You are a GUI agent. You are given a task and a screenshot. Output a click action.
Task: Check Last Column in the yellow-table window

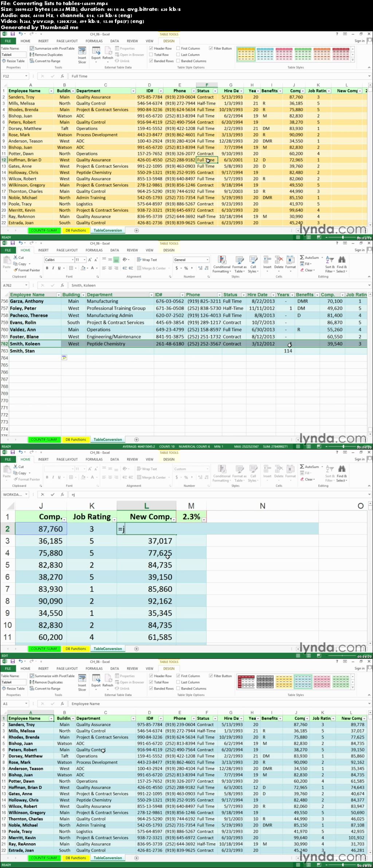click(188, 55)
